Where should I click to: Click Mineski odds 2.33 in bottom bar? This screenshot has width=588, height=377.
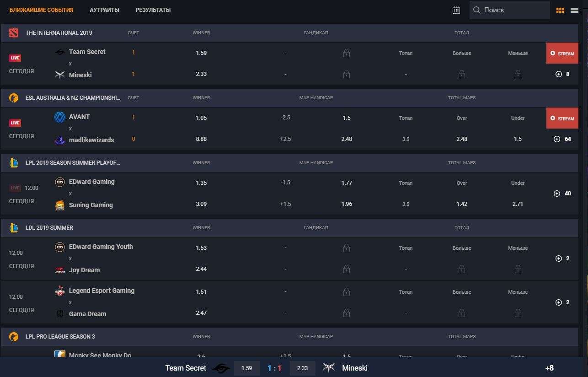(302, 368)
